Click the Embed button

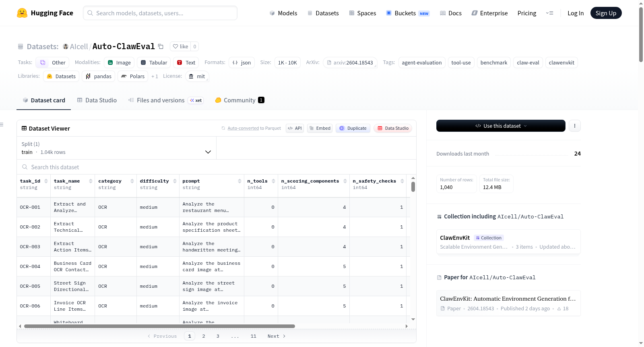[x=320, y=128]
